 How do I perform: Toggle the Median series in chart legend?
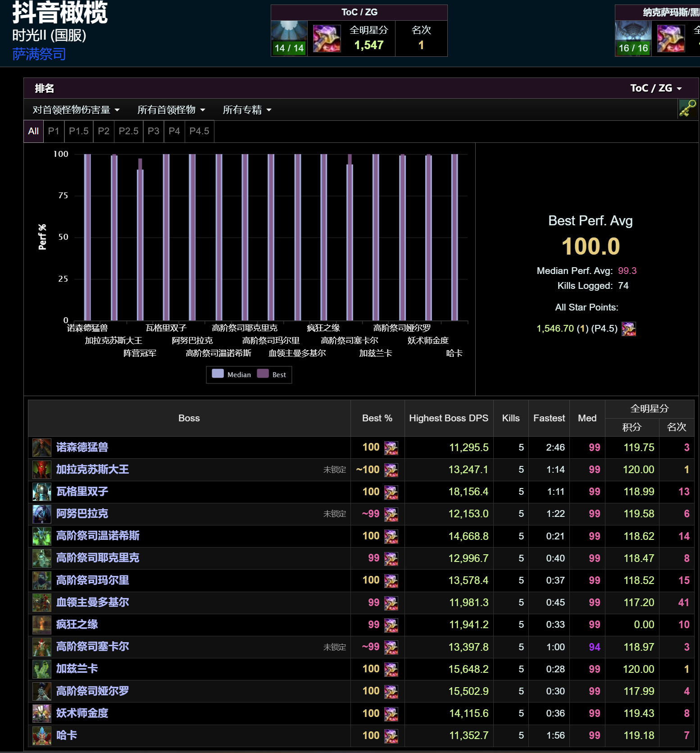point(232,374)
